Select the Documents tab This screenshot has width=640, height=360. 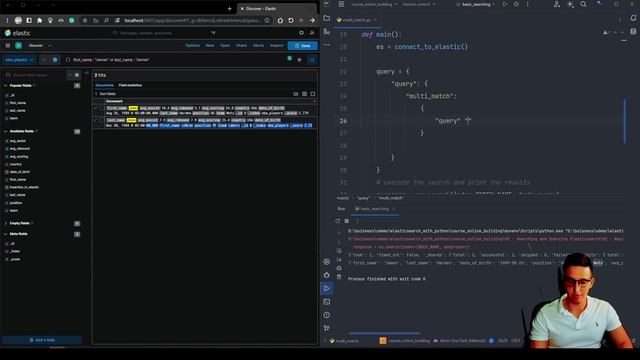(104, 85)
